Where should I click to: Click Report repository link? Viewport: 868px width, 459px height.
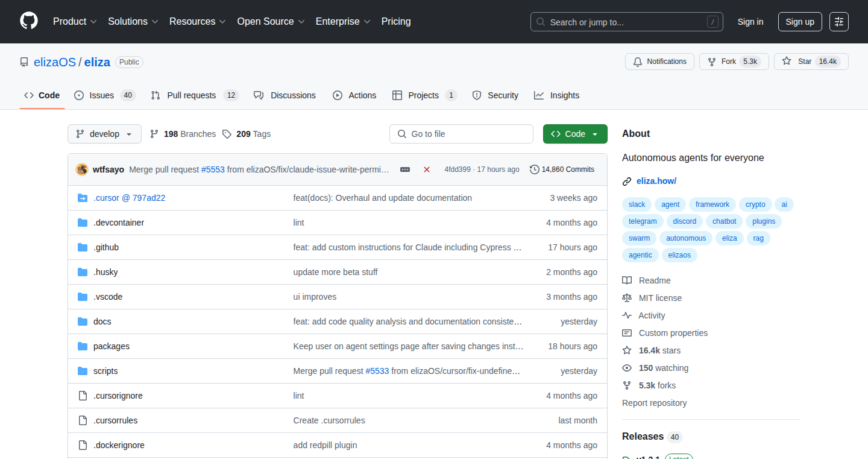click(655, 403)
